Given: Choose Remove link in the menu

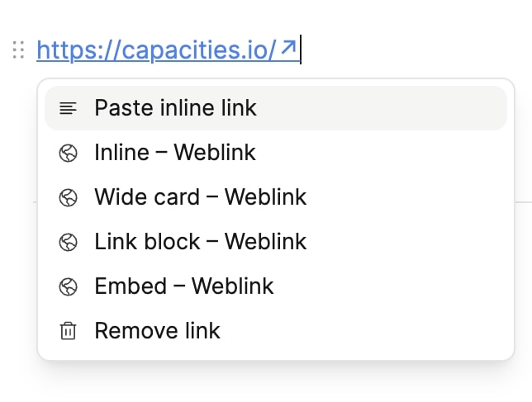Looking at the screenshot, I should (157, 331).
